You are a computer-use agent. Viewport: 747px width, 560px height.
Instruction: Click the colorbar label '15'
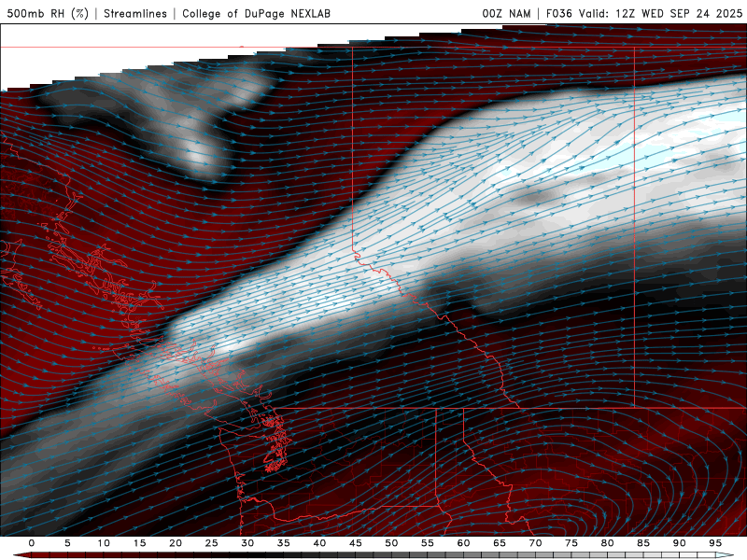point(139,543)
